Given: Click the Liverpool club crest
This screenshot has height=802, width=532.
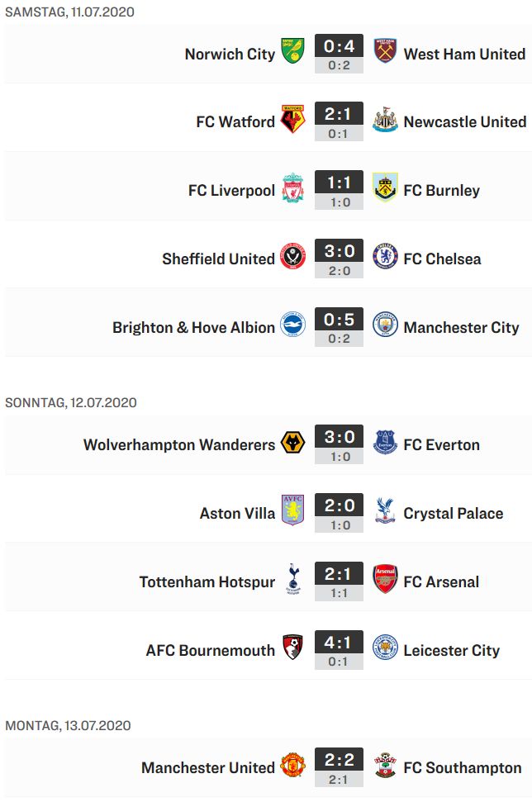Looking at the screenshot, I should point(293,187).
